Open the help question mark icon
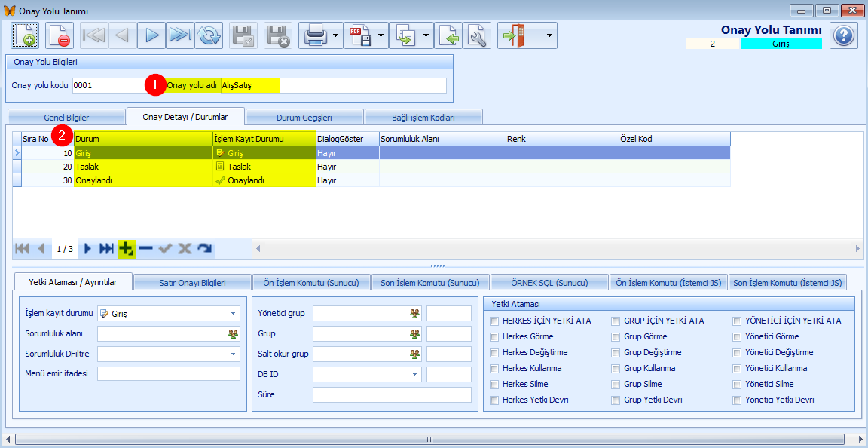The image size is (868, 448). (x=844, y=35)
